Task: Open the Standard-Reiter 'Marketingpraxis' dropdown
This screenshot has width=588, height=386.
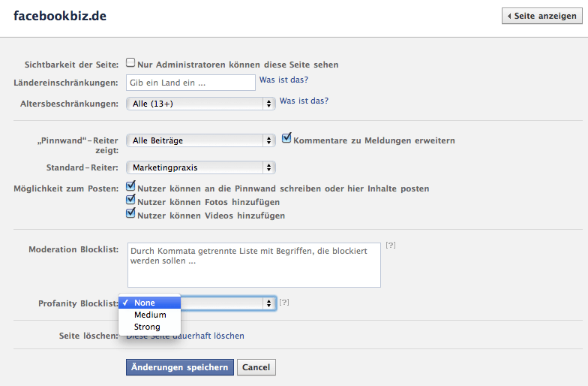Action: coord(201,167)
